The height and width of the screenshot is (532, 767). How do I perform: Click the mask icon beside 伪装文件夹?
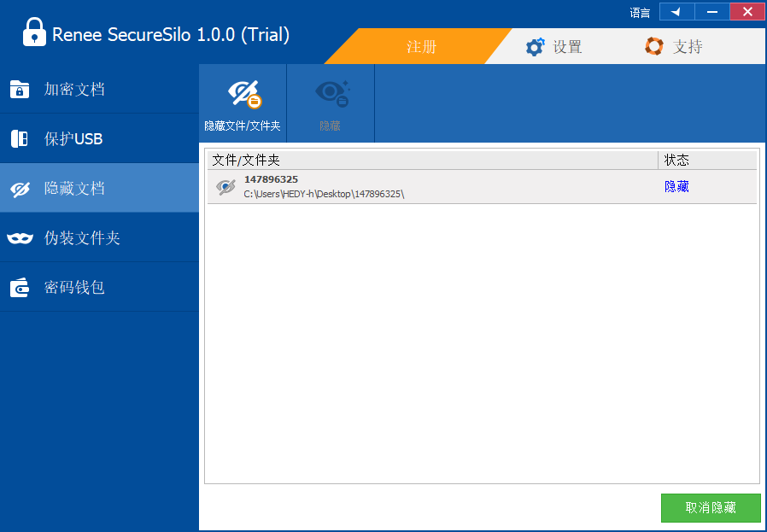20,238
